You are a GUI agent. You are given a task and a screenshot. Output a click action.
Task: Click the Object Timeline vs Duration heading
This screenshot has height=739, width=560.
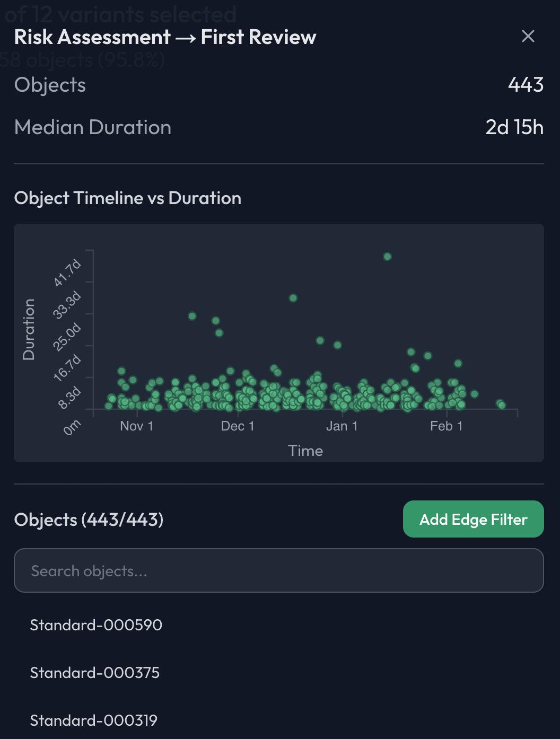coord(128,198)
